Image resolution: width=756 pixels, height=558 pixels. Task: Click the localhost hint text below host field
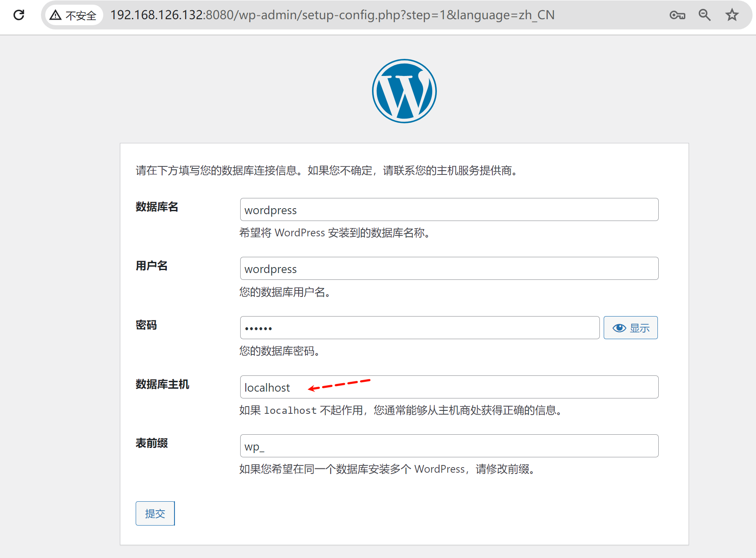point(290,410)
